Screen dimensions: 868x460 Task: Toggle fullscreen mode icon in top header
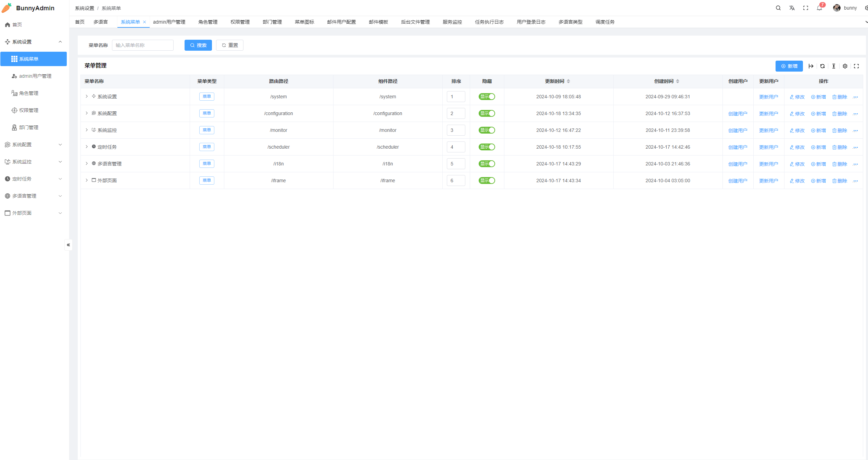(805, 8)
